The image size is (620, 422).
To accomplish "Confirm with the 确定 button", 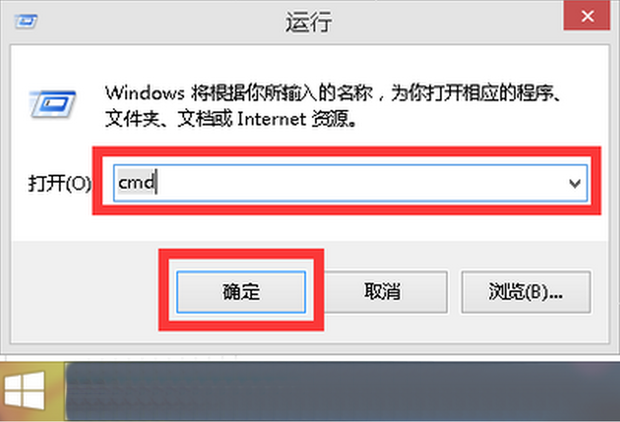I will tap(241, 292).
